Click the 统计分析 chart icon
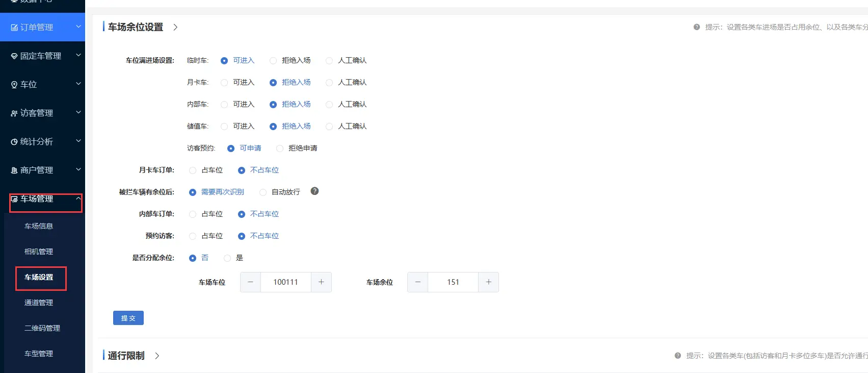This screenshot has height=373, width=868. 14,142
